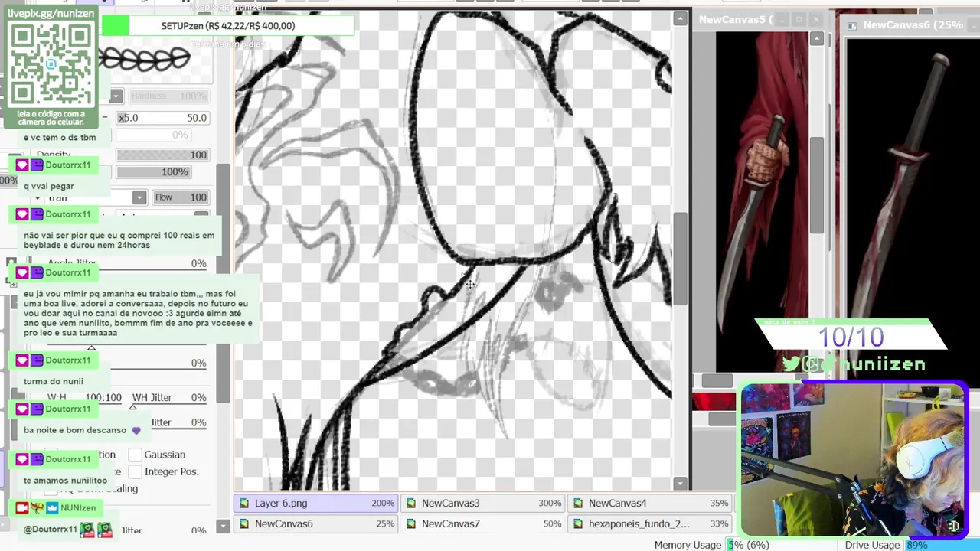The width and height of the screenshot is (980, 551).
Task: Open the dropdown left of the Flow slider
Action: [139, 197]
